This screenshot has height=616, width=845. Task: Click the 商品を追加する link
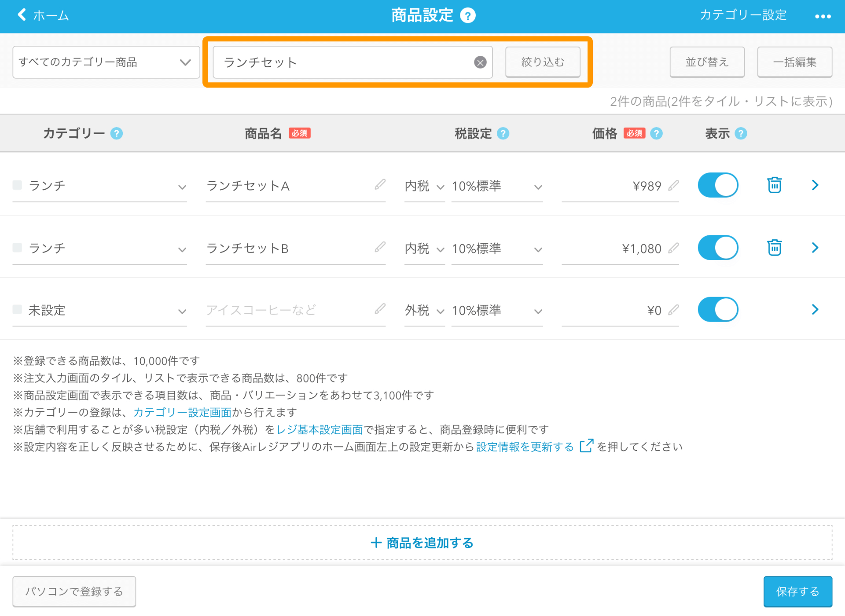pyautogui.click(x=422, y=543)
